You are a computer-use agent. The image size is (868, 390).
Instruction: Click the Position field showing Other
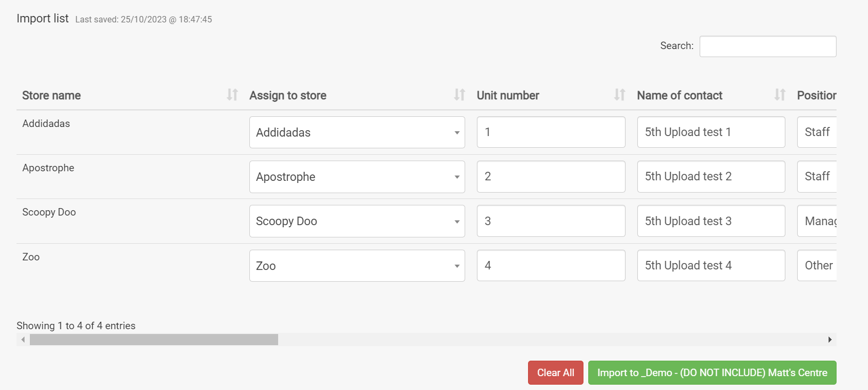pyautogui.click(x=817, y=266)
